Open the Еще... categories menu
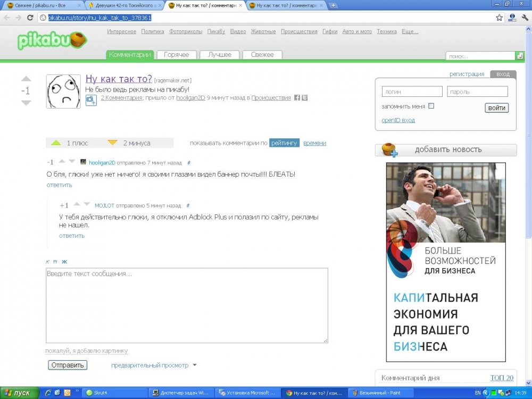The image size is (532, 399). (410, 31)
